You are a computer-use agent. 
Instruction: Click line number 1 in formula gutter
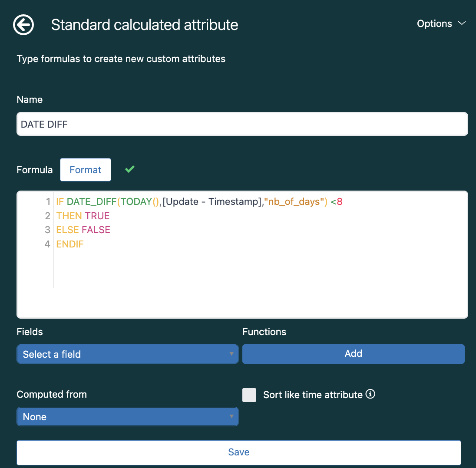click(x=48, y=202)
